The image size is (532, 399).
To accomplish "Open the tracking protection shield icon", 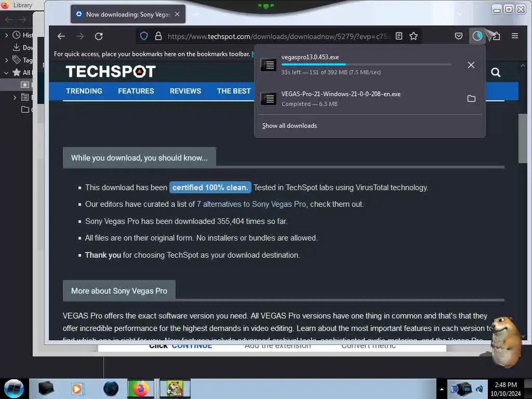I will (144, 36).
